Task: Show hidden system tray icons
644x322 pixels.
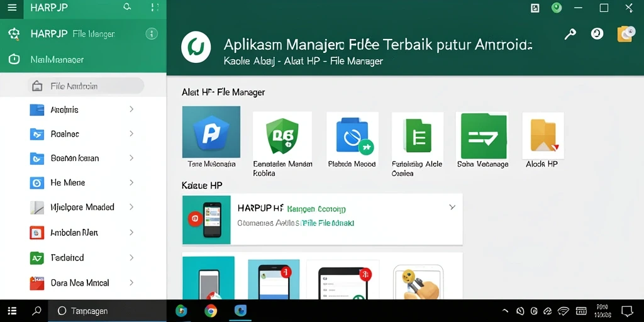Action: coord(505,311)
